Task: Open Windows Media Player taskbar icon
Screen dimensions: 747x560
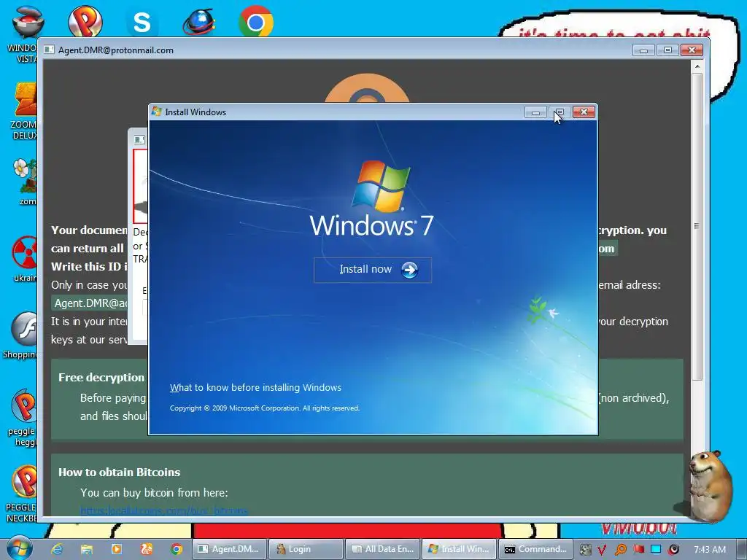Action: pyautogui.click(x=116, y=549)
